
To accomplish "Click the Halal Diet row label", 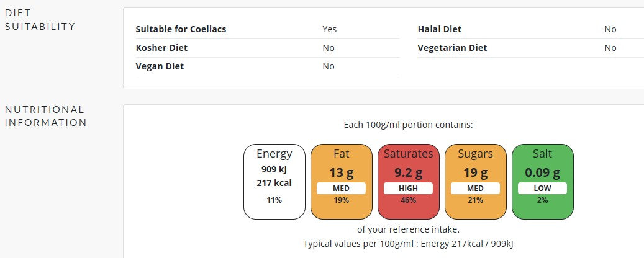I will pos(439,29).
